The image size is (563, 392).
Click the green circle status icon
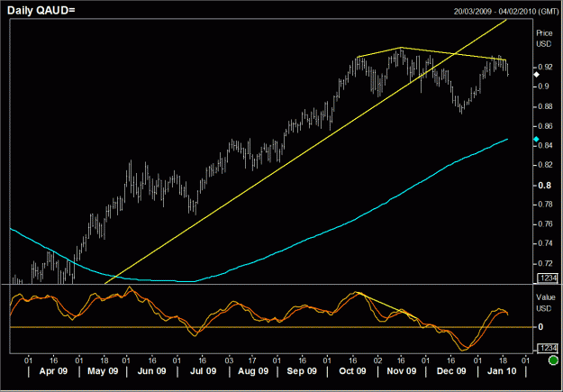click(x=554, y=360)
